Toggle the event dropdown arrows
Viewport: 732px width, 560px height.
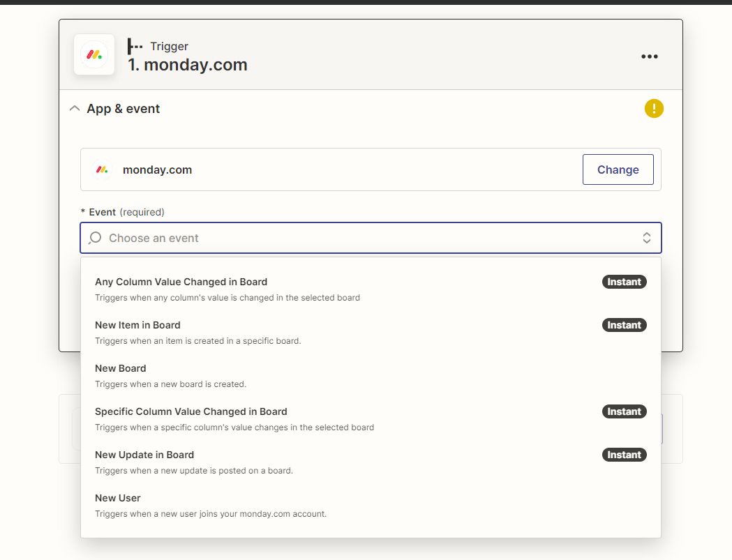tap(647, 238)
